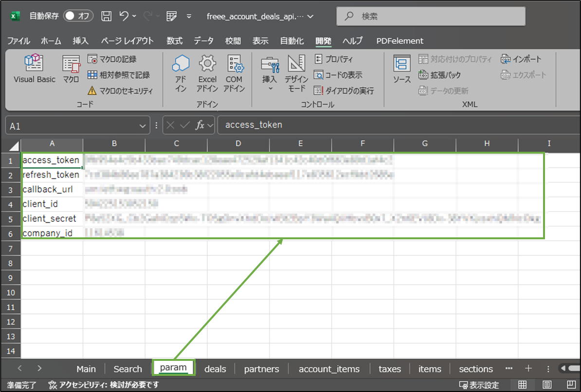Switch to the Page Layout tab
The height and width of the screenshot is (392, 581).
click(x=127, y=41)
